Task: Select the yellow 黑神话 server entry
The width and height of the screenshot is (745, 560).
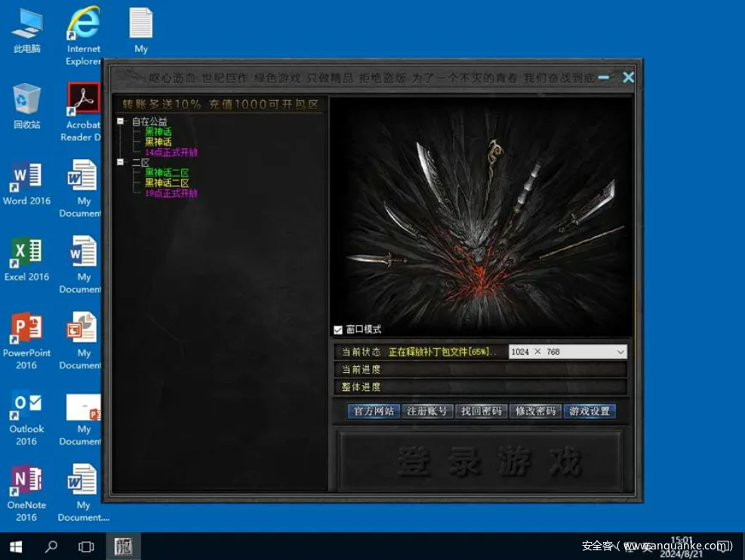Action: pyautogui.click(x=159, y=142)
